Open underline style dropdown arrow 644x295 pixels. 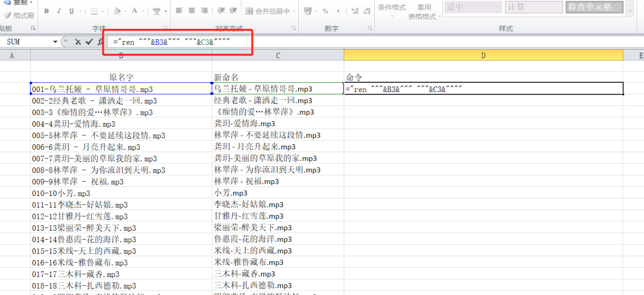(x=80, y=11)
